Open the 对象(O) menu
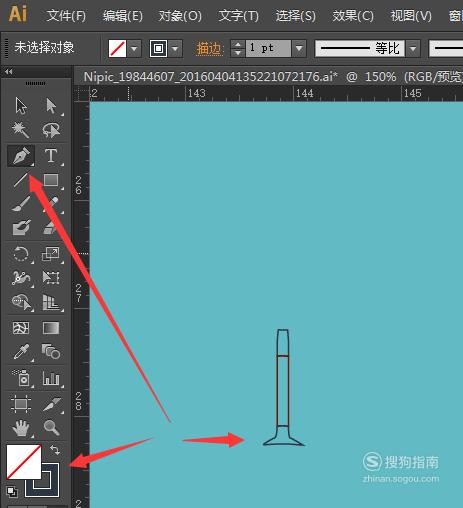463x508 pixels. tap(180, 16)
